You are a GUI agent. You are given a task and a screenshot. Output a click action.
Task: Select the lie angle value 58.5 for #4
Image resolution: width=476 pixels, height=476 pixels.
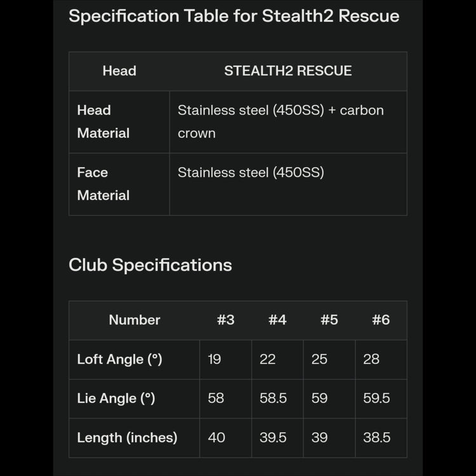(273, 399)
